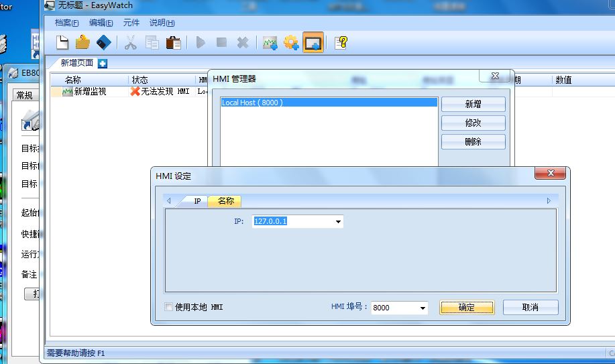Image resolution: width=615 pixels, height=364 pixels.
Task: Enable the 使用本地 HMI checkbox
Action: point(169,307)
